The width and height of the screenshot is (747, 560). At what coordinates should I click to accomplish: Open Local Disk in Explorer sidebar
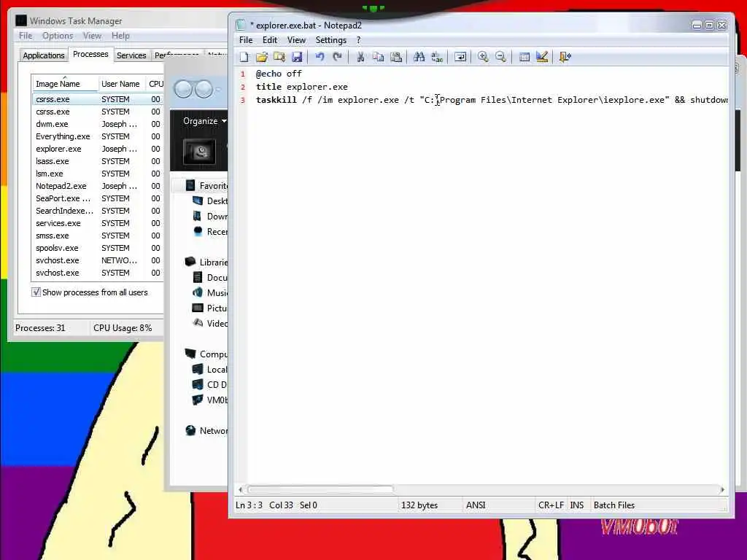210,369
